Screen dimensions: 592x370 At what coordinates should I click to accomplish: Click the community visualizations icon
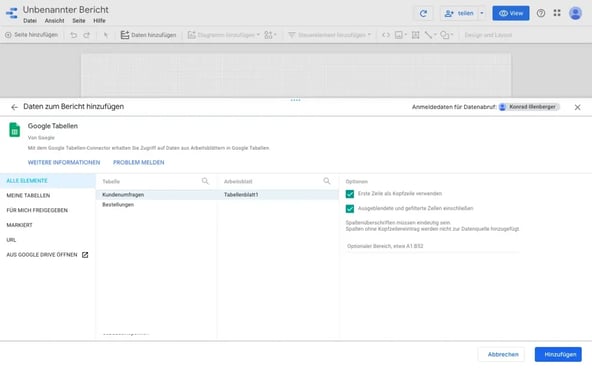tap(270, 35)
